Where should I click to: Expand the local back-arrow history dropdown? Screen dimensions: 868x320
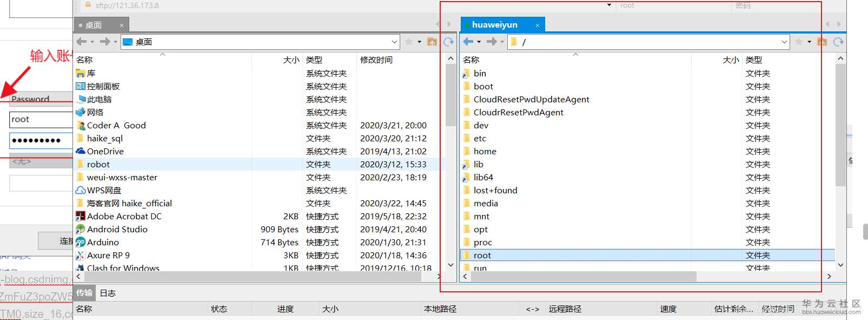pos(92,42)
